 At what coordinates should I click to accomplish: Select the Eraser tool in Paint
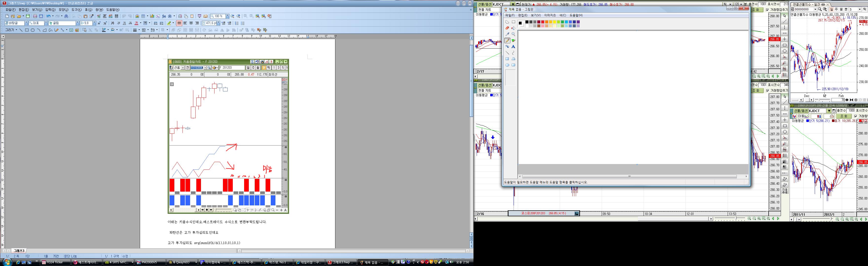tap(507, 28)
